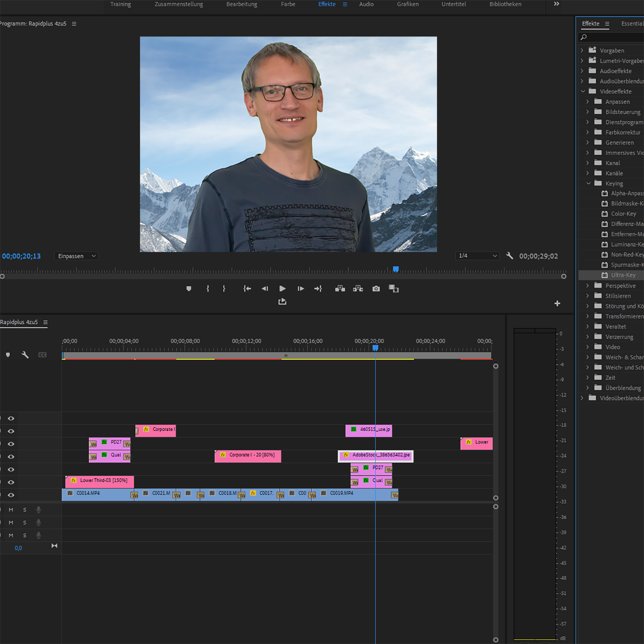Viewport: 644px width, 644px height.
Task: Mute the first audio track
Action: click(x=11, y=510)
